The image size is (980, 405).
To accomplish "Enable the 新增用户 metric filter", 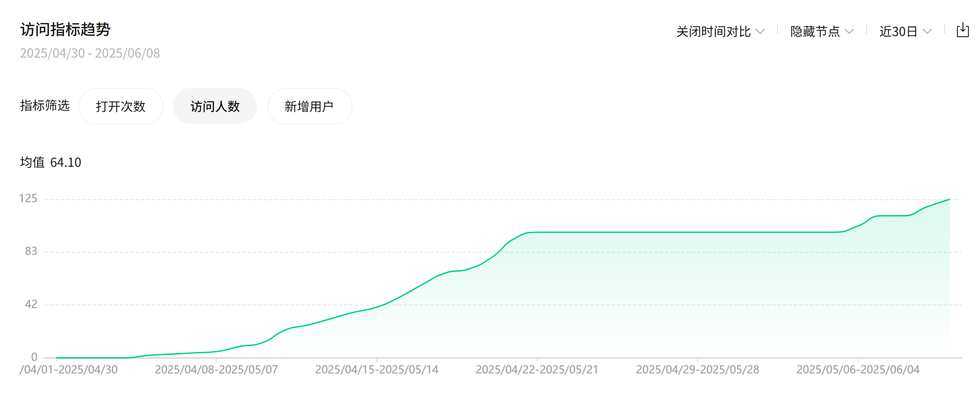I will click(309, 106).
